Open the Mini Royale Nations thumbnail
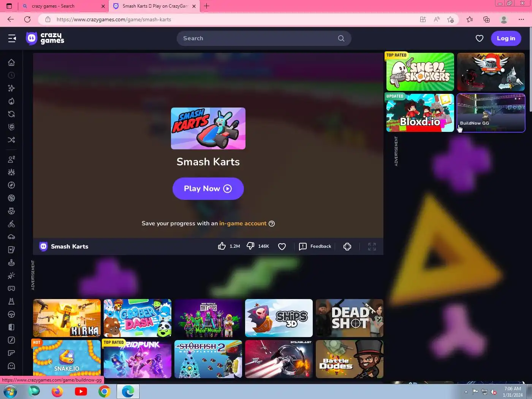The width and height of the screenshot is (532, 399). (x=208, y=318)
